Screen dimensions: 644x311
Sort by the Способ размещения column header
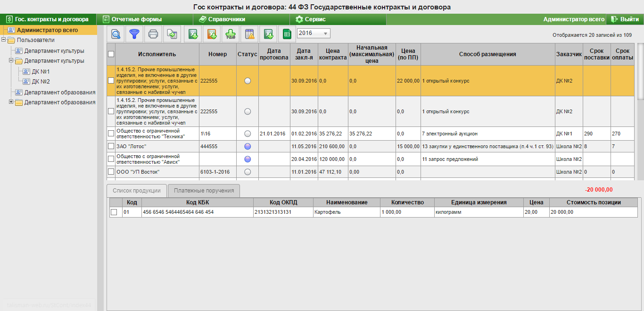487,54
